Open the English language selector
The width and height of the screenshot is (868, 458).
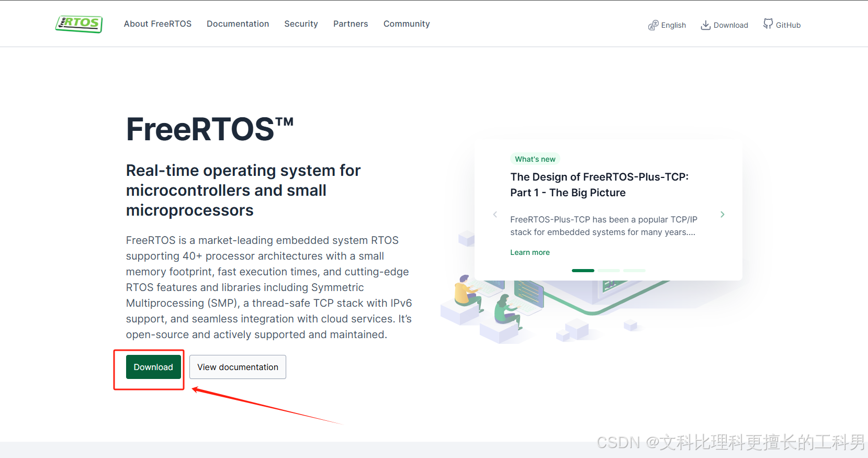[673, 25]
